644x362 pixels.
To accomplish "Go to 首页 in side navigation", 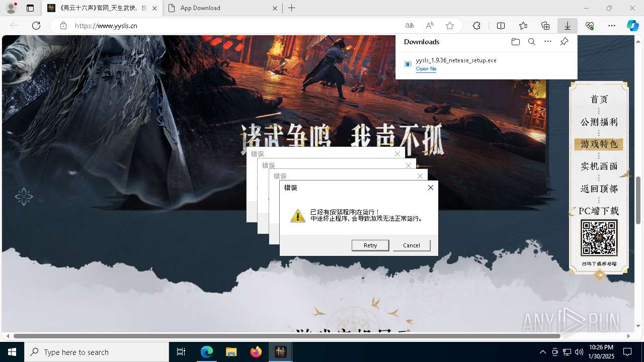I will pos(599,100).
